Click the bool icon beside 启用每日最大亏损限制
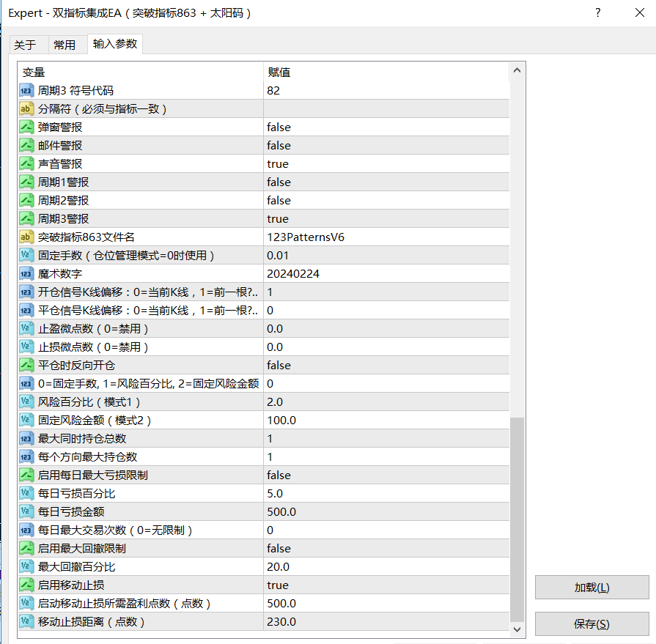This screenshot has width=656, height=644. tap(26, 475)
